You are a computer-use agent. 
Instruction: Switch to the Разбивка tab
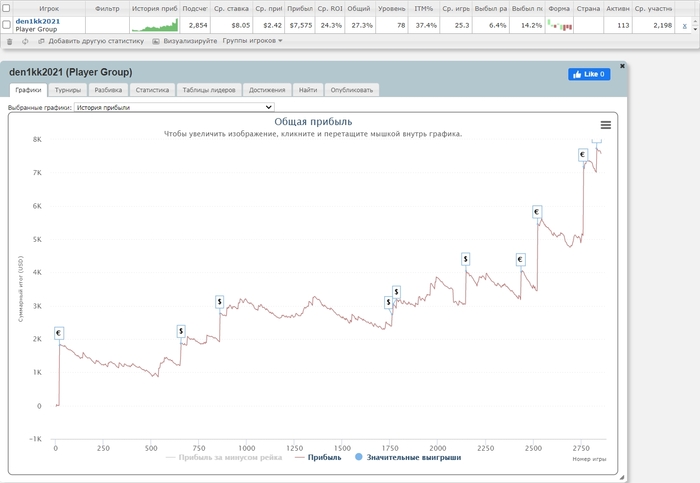[x=108, y=90]
